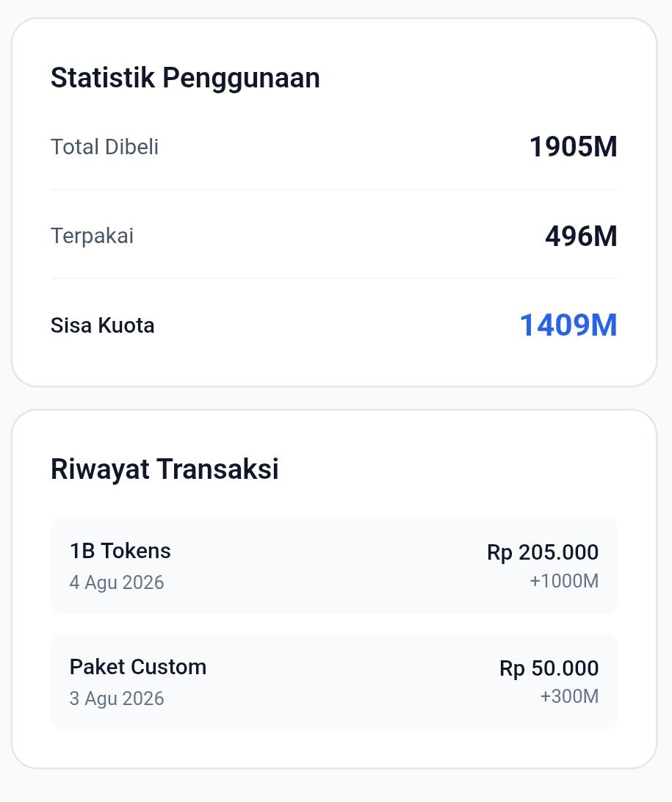Select the Riwayat Transaksi heading
Image resolution: width=672 pixels, height=802 pixels.
tap(165, 469)
